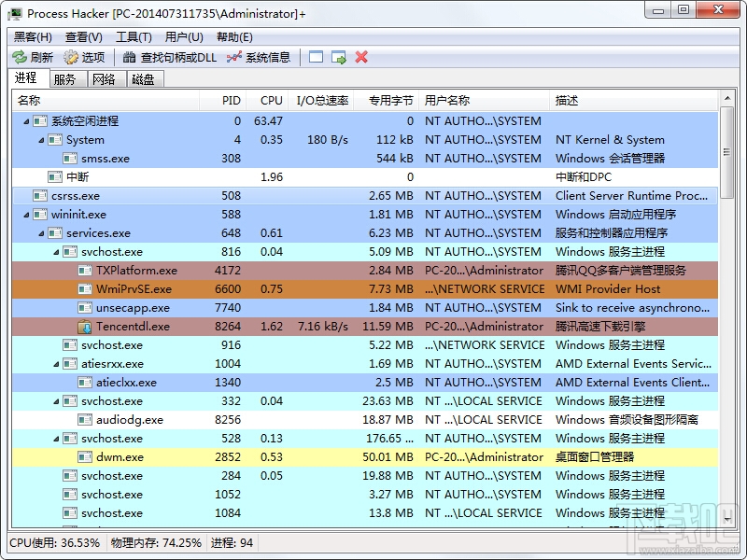Screen dimensions: 747x560
Task: Sort by the I/O总速率 column header
Action: (321, 101)
